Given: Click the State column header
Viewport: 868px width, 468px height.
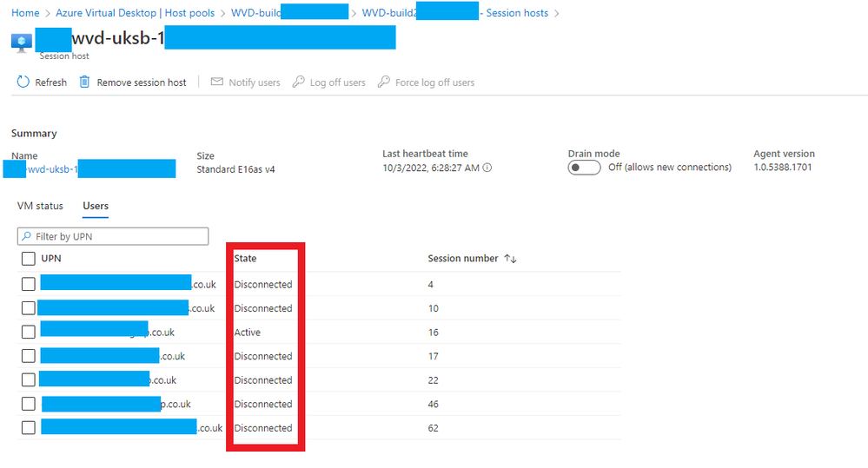Looking at the screenshot, I should click(245, 259).
